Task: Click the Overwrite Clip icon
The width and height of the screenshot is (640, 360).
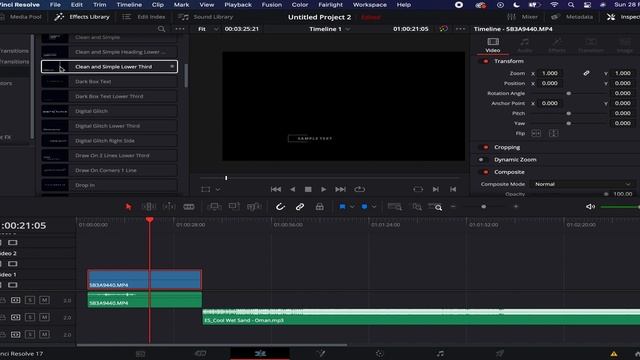Action: point(234,207)
